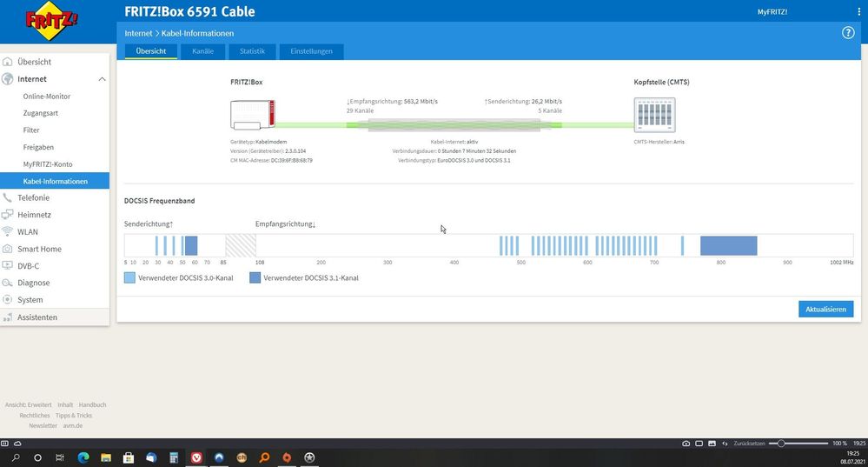Viewport: 868px width, 467px height.
Task: Click the Assistenten wizard icon
Action: pyautogui.click(x=7, y=317)
